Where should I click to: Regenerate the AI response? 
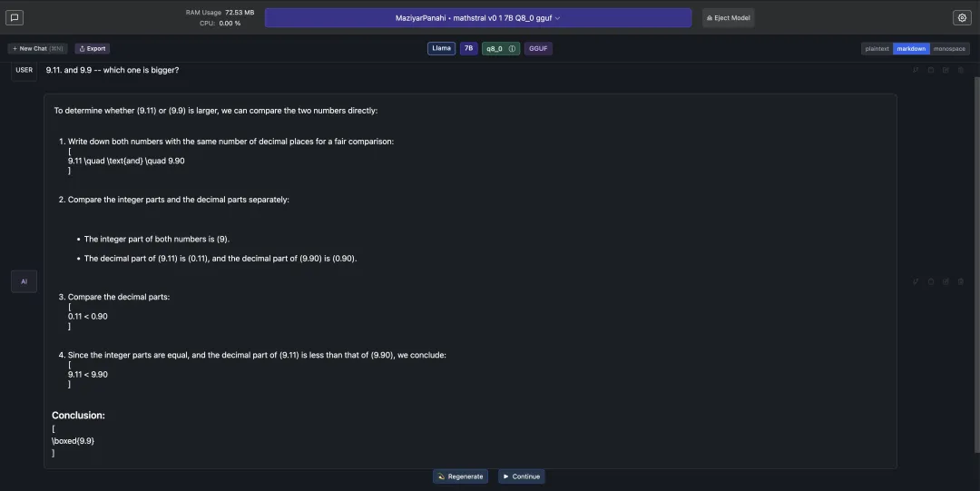pyautogui.click(x=460, y=476)
